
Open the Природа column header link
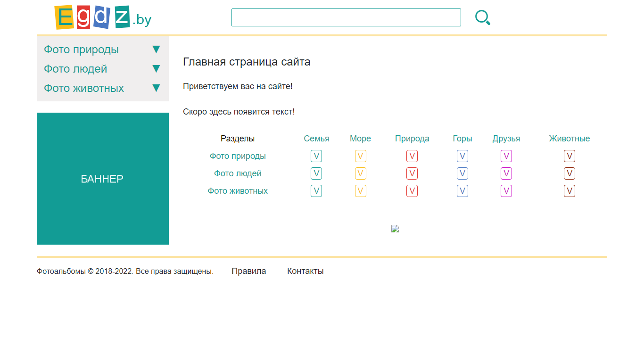coord(412,139)
